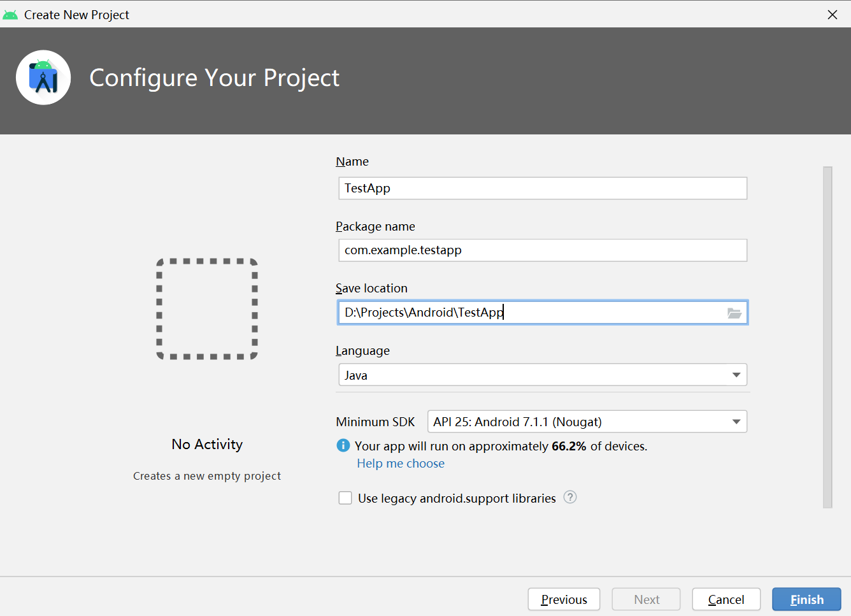Open the Help me choose link
Image resolution: width=851 pixels, height=616 pixels.
[401, 464]
